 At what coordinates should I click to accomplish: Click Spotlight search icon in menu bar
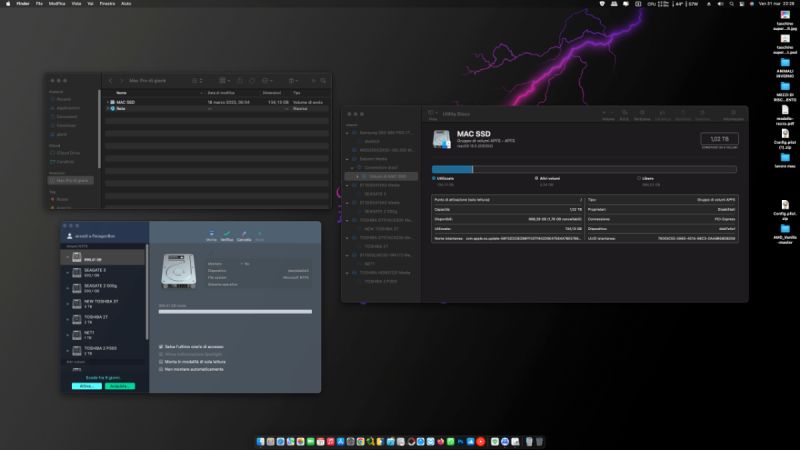pyautogui.click(x=731, y=4)
